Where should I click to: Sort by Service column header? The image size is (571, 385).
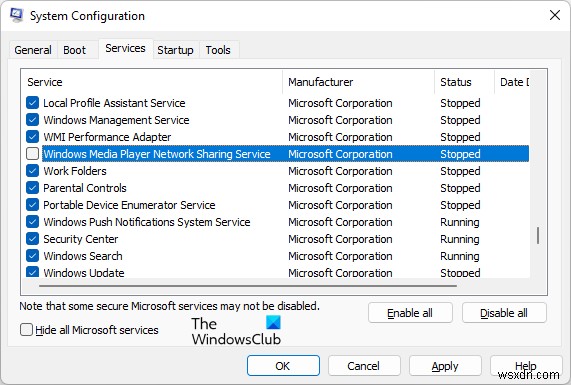(152, 82)
